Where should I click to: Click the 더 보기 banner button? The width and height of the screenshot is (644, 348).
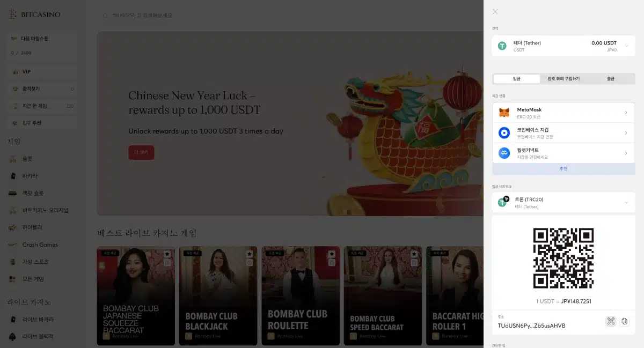click(x=141, y=152)
